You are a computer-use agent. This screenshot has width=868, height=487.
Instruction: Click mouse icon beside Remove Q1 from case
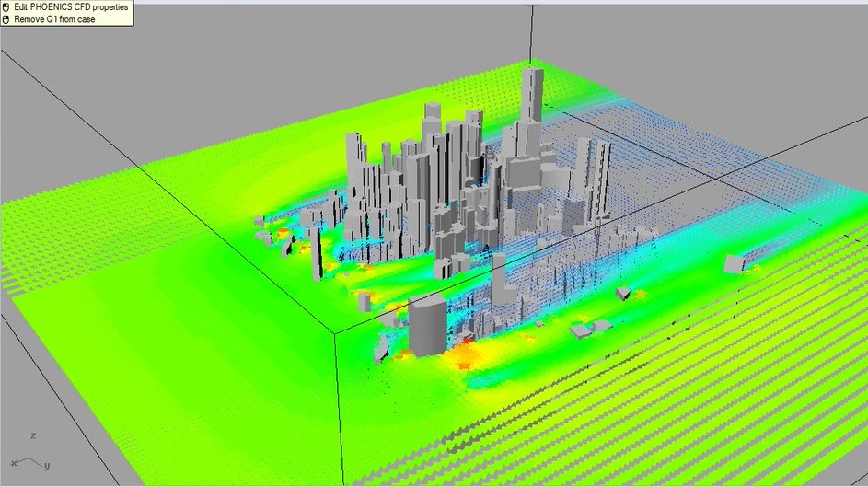point(6,18)
